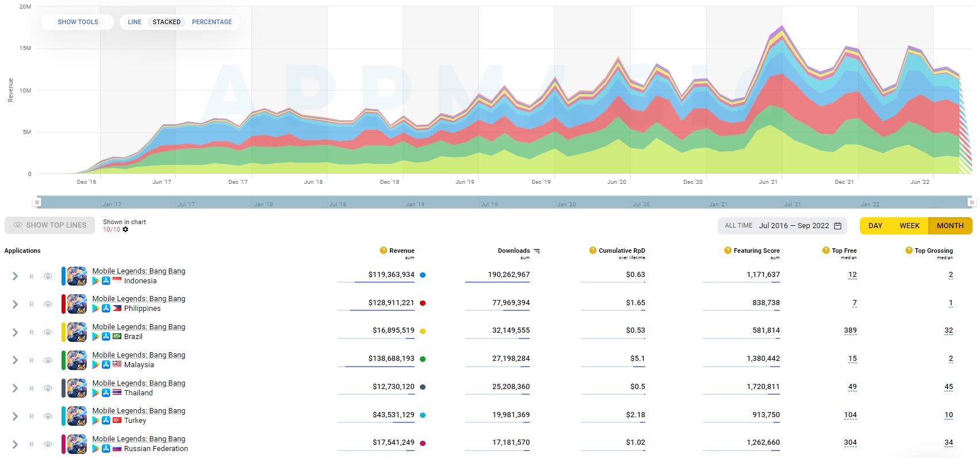Image resolution: width=980 pixels, height=458 pixels.
Task: Click Google Play icon in Indonesia row
Action: [x=96, y=281]
